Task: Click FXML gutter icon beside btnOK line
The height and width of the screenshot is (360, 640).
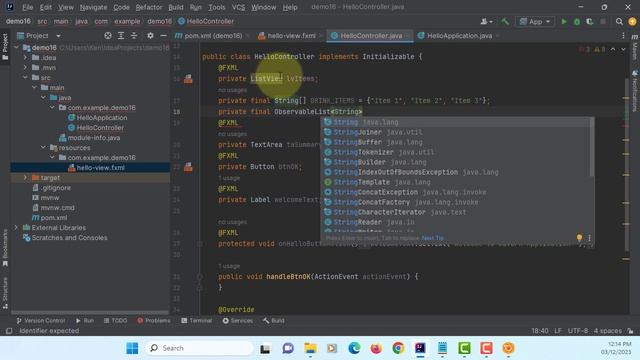Action: point(188,167)
